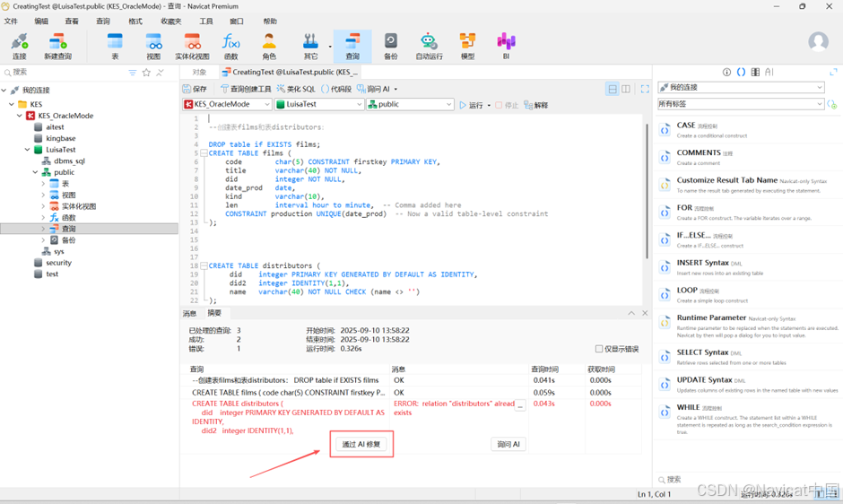Screen dimensions: 843x504
Task: Switch to the 消息 messages tab
Action: coord(189,313)
